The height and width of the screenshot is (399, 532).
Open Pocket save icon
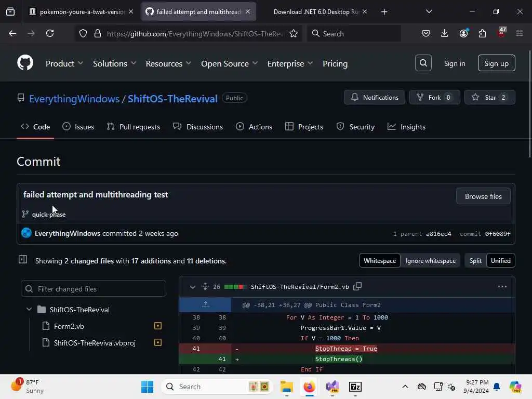426,34
